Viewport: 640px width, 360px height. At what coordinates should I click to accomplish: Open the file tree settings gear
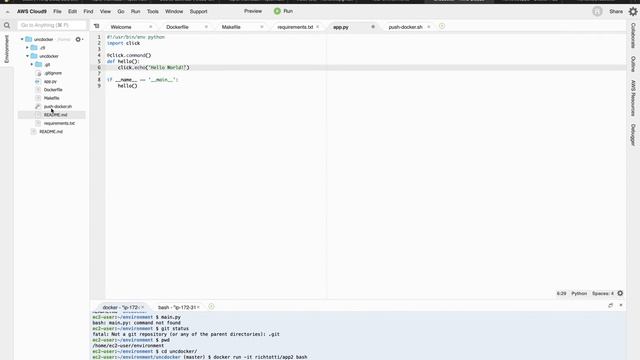click(78, 39)
